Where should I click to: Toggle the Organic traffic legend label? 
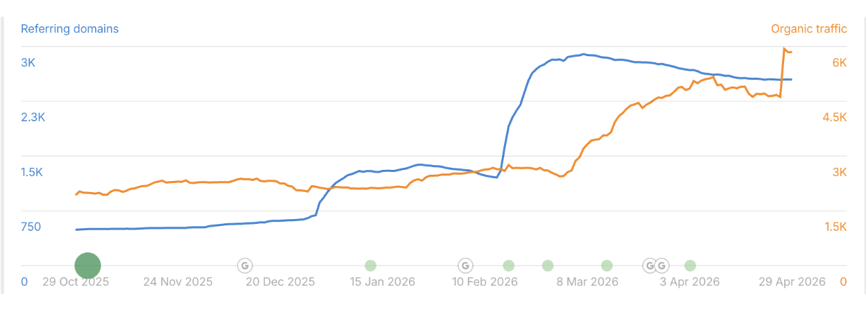[x=809, y=29]
